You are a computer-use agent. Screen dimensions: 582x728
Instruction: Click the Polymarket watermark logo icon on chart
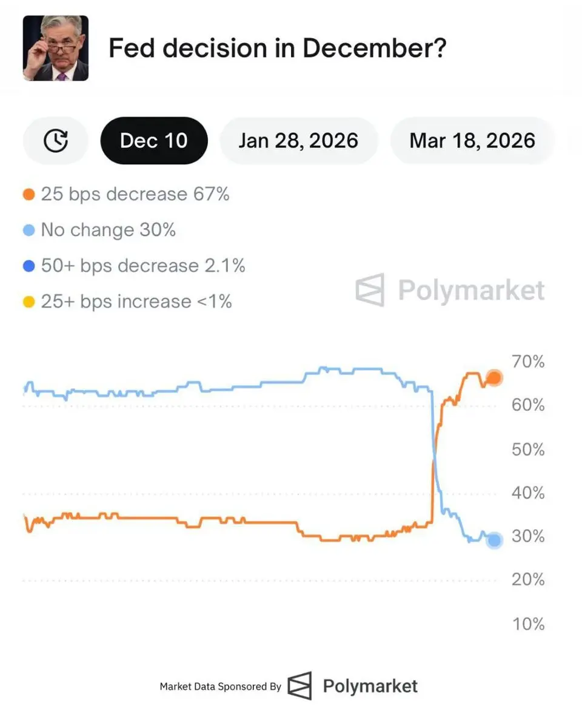coord(370,289)
